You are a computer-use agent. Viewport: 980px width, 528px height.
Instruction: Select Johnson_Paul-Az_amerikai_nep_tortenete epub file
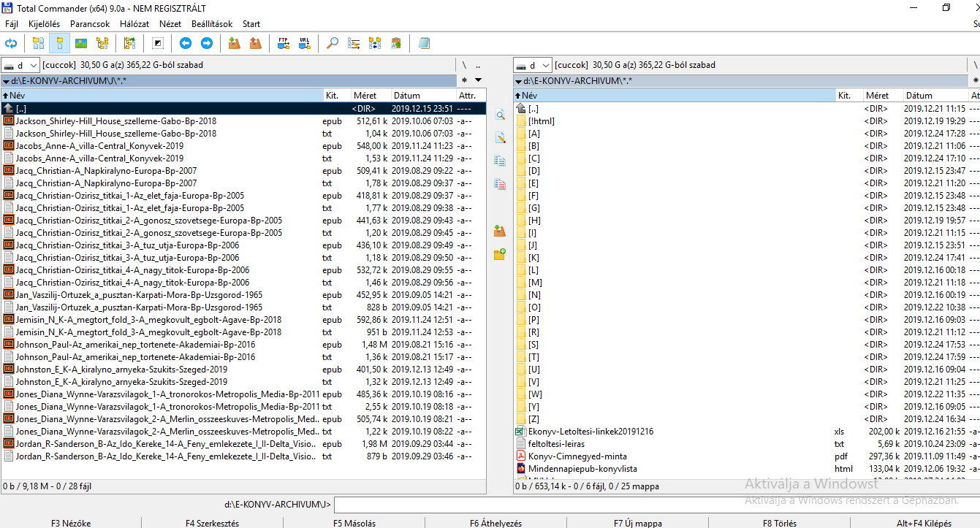[x=243, y=344]
